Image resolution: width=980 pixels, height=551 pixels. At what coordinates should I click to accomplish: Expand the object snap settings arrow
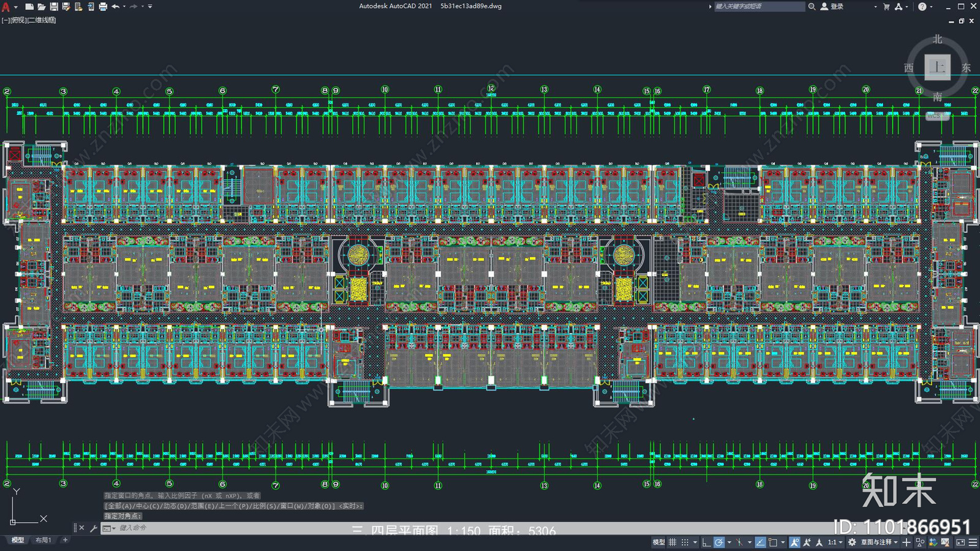(x=783, y=542)
